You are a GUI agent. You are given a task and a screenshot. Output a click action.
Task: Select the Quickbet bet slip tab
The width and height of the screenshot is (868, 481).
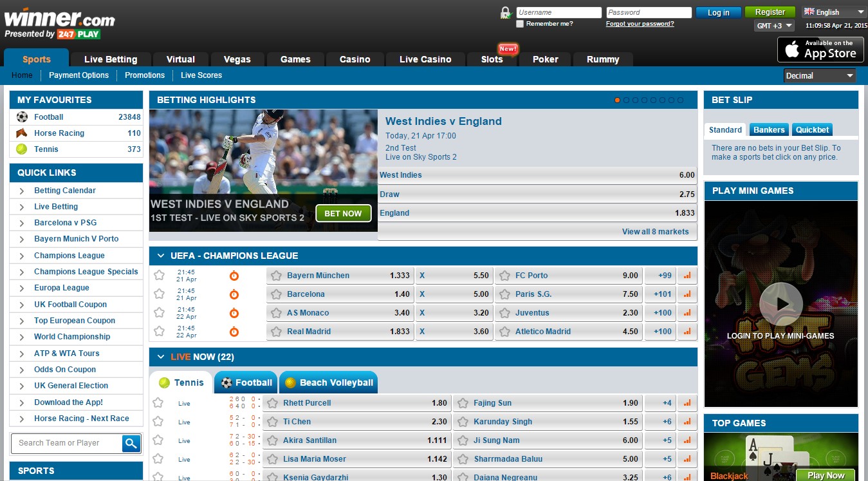(x=813, y=129)
